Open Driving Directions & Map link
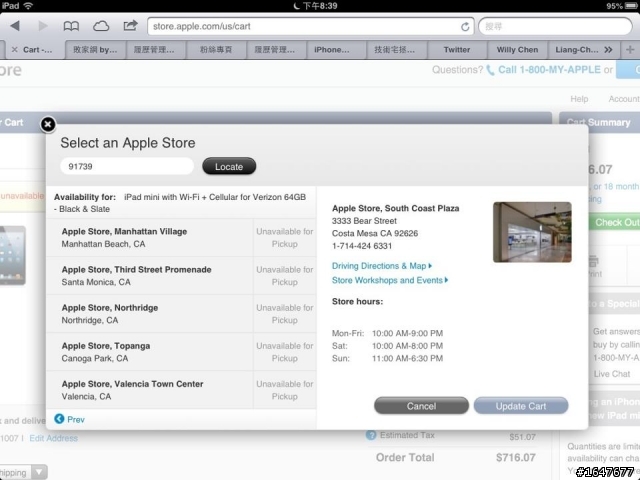The image size is (640, 480). [381, 266]
